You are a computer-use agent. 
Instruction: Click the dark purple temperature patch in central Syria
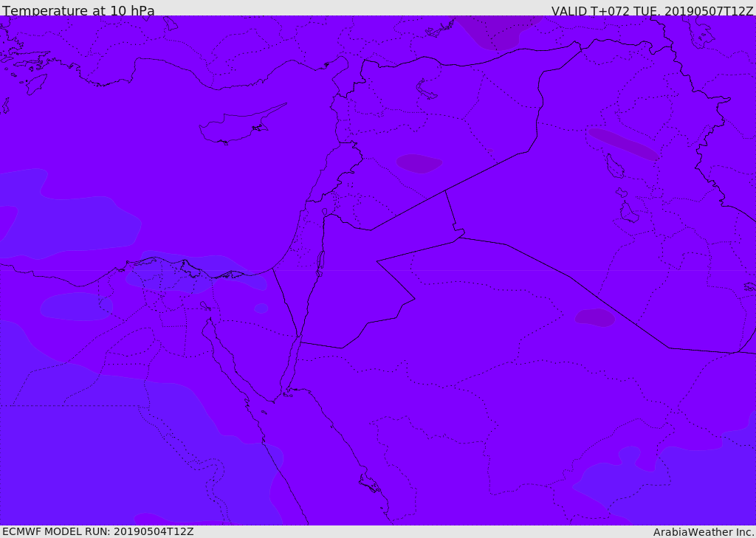(419, 163)
